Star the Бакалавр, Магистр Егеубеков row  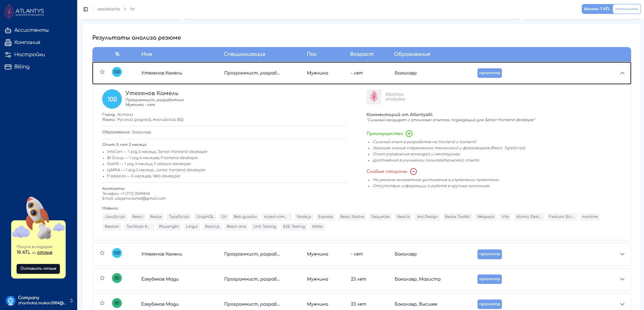[x=102, y=278]
